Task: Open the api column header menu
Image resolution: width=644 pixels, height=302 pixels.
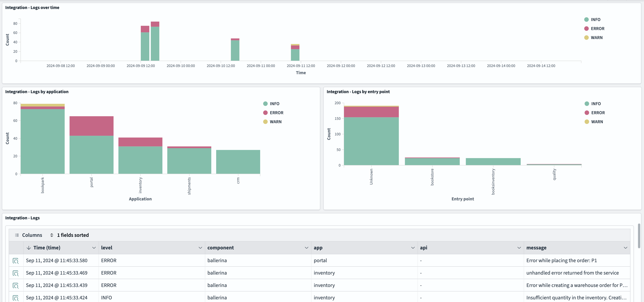Action: point(519,248)
